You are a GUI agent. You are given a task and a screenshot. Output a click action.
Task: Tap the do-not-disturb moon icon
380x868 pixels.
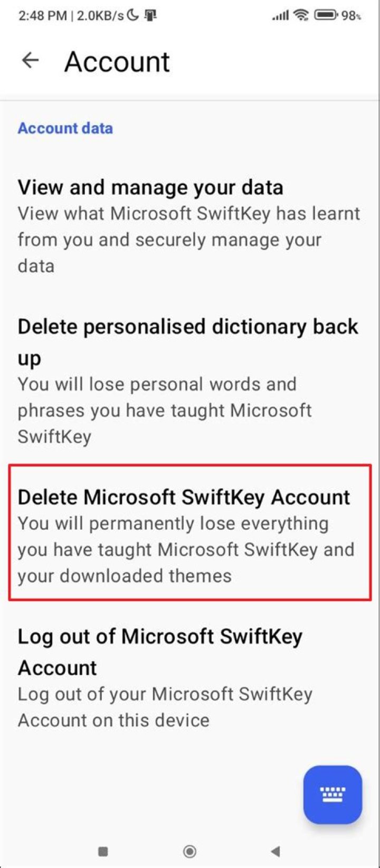coord(134,15)
